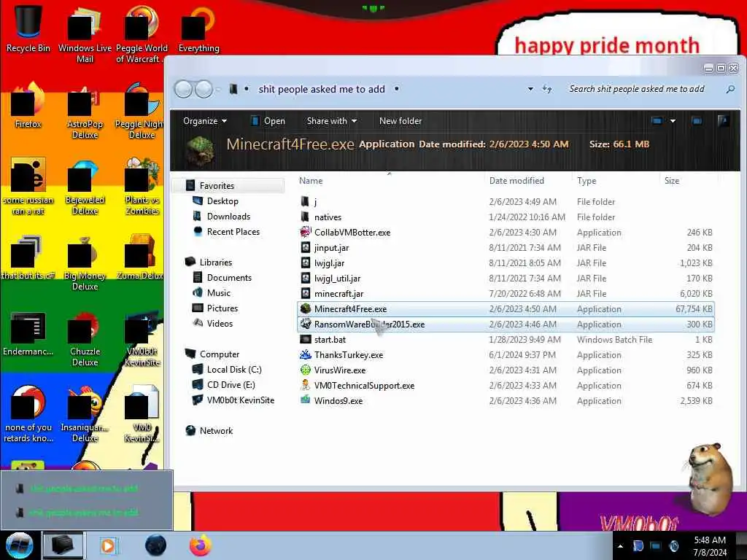This screenshot has width=747, height=560.
Task: Click the volume tray icon
Action: point(673,546)
